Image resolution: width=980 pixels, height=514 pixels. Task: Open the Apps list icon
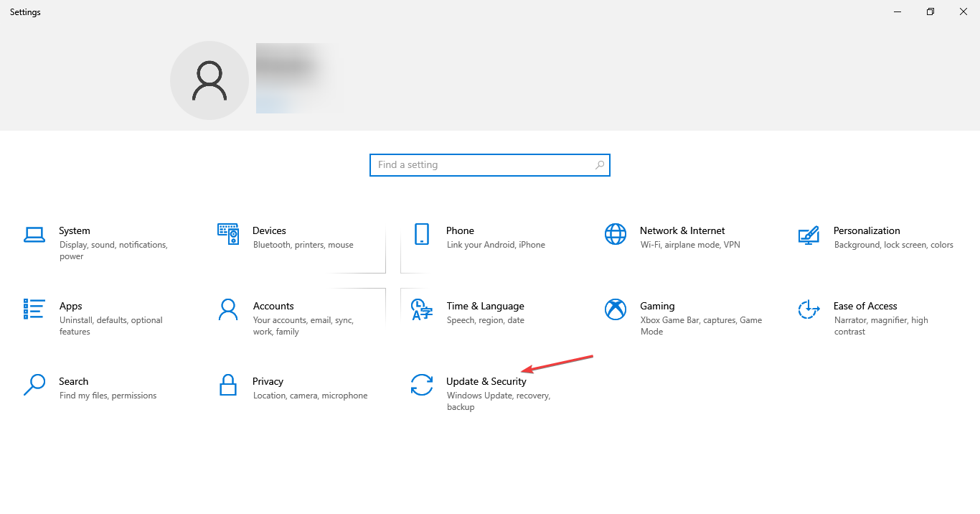[x=34, y=309]
